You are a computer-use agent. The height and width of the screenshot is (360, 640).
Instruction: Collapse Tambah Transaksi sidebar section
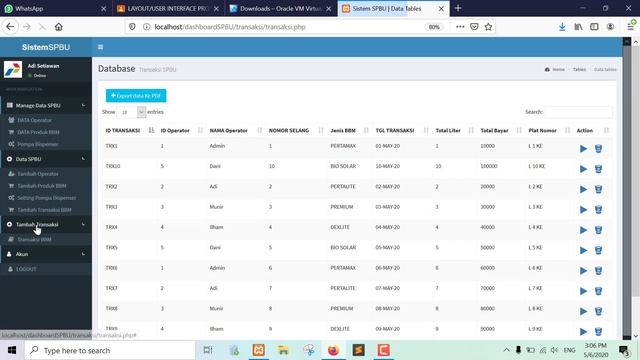point(46,224)
